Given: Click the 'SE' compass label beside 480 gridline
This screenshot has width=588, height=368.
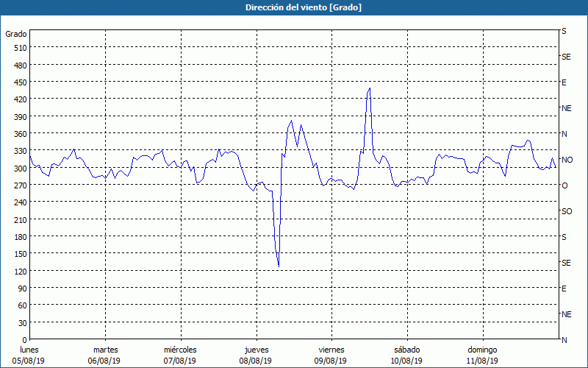Looking at the screenshot, I should [566, 57].
